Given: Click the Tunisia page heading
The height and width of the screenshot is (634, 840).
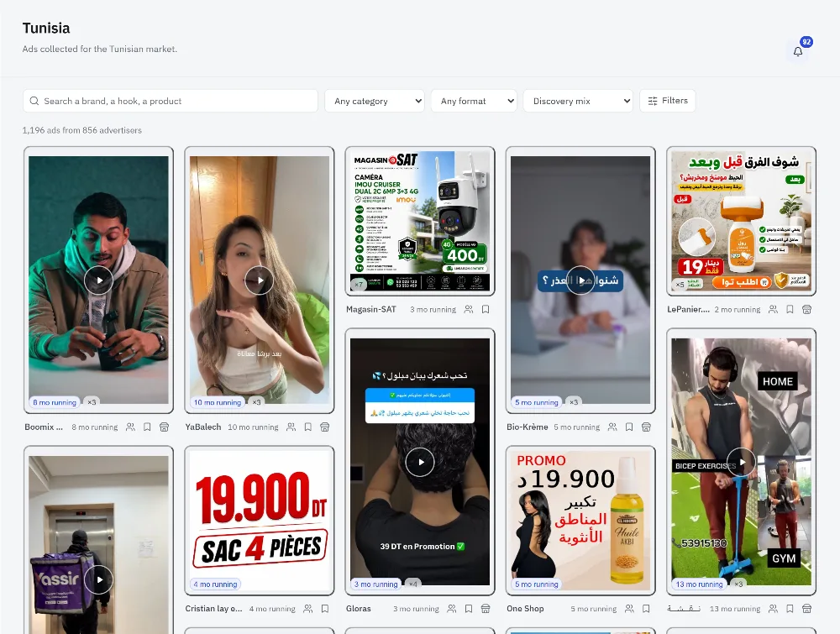Looking at the screenshot, I should 46,28.
